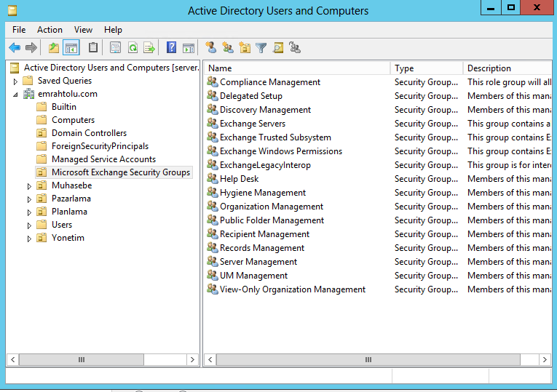The width and height of the screenshot is (557, 392).
Task: Select Microsoft Exchange Security Groups in tree
Action: point(121,172)
